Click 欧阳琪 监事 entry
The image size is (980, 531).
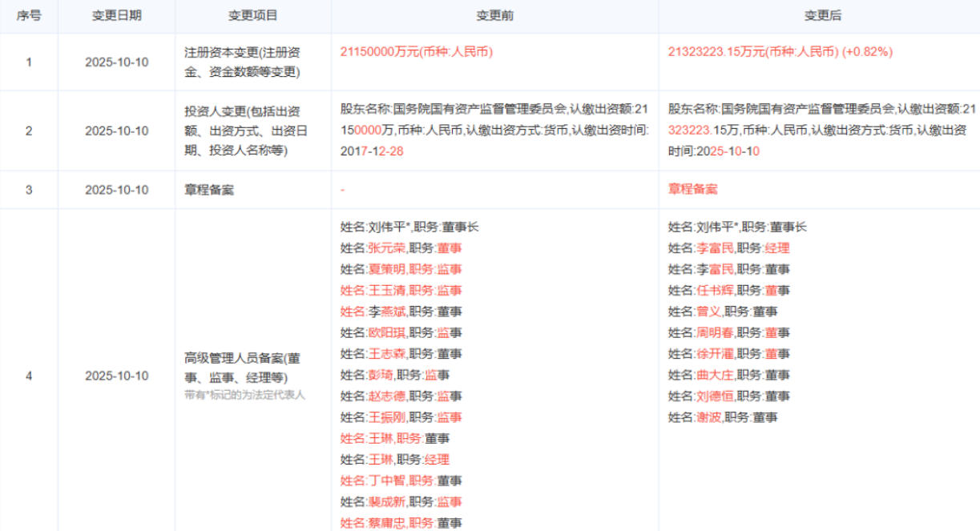[401, 332]
